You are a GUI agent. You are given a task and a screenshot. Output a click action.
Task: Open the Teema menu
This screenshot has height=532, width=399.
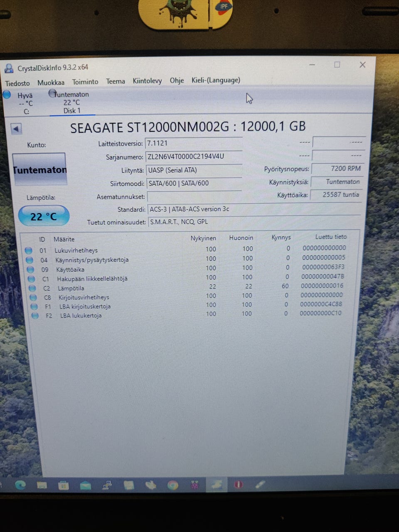[115, 81]
